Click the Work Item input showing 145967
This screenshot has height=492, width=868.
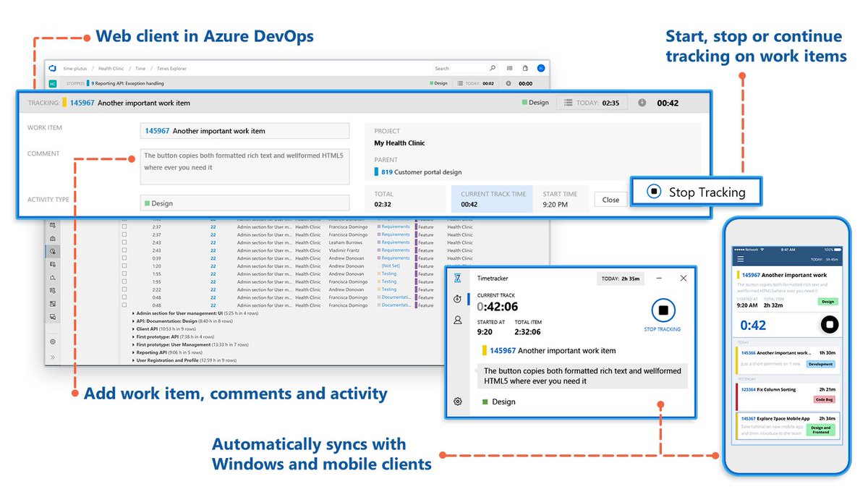pos(244,131)
